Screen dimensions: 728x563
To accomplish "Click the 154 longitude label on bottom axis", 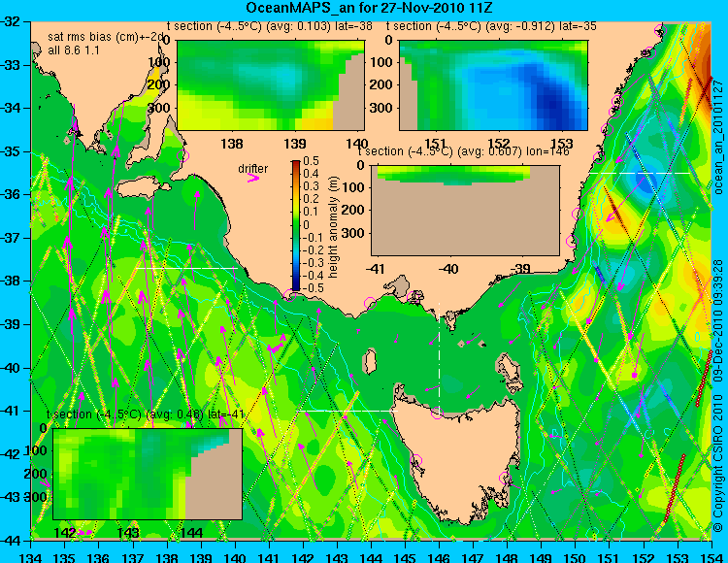I will pyautogui.click(x=711, y=556).
